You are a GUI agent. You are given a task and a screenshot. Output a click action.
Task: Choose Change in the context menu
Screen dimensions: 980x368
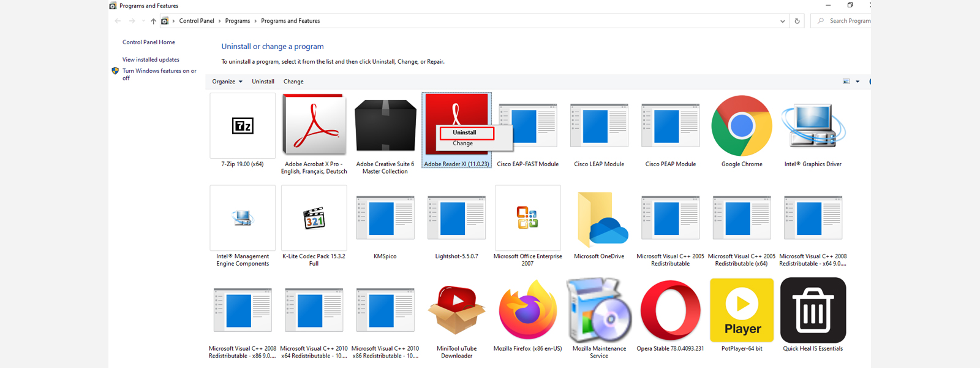[x=463, y=144]
